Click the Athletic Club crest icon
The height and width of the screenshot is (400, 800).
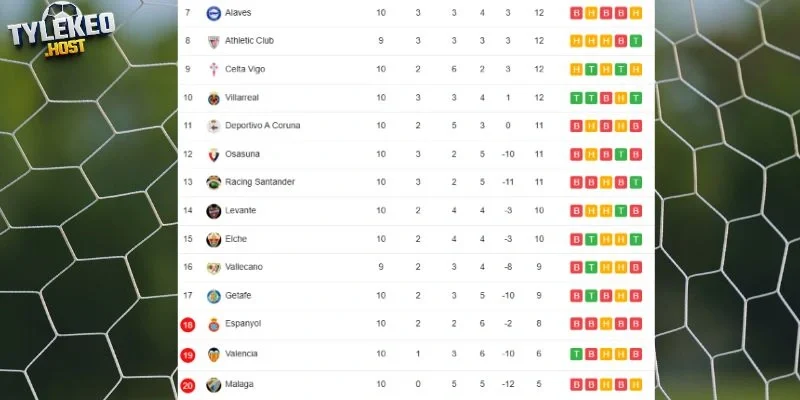pos(213,41)
